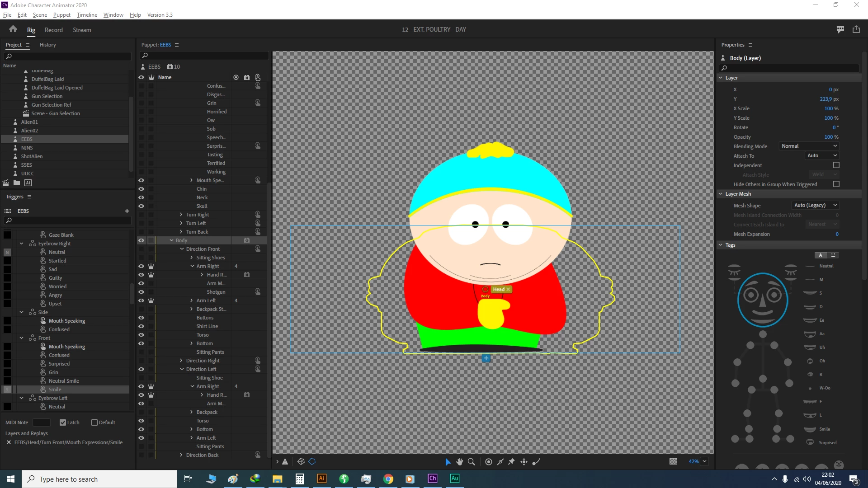This screenshot has height=488, width=868.
Task: Open Blending Mode Normal dropdown
Action: coord(809,146)
